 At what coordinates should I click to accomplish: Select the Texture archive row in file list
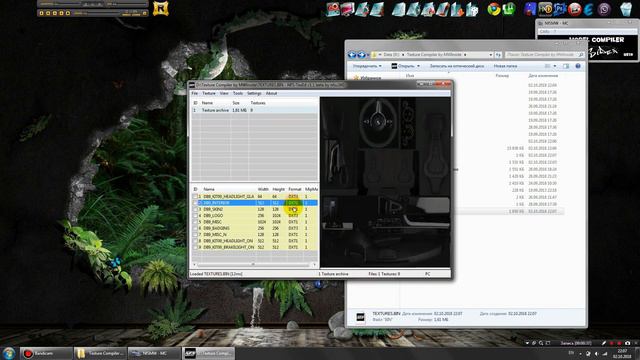pos(255,110)
